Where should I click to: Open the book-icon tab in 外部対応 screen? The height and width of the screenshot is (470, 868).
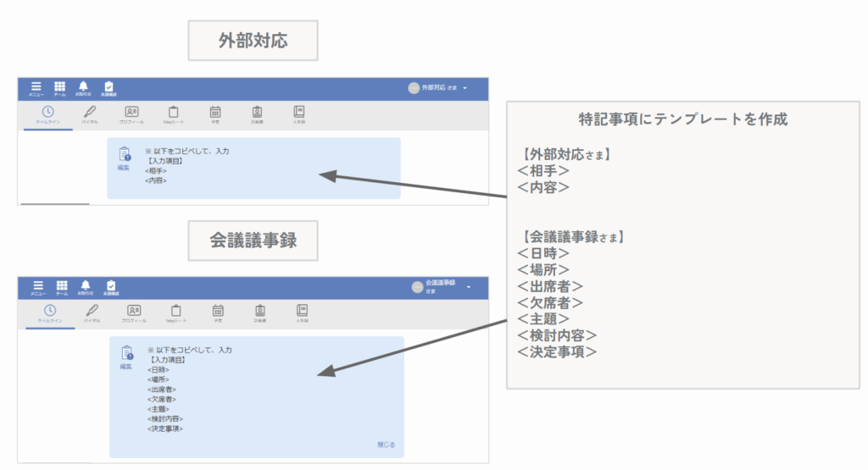[299, 115]
